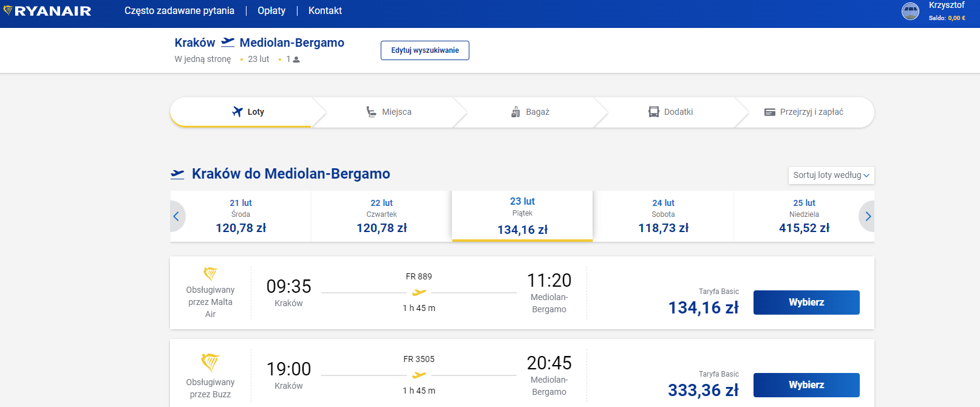Click Wybierz for the 09:35 flight

(x=806, y=303)
